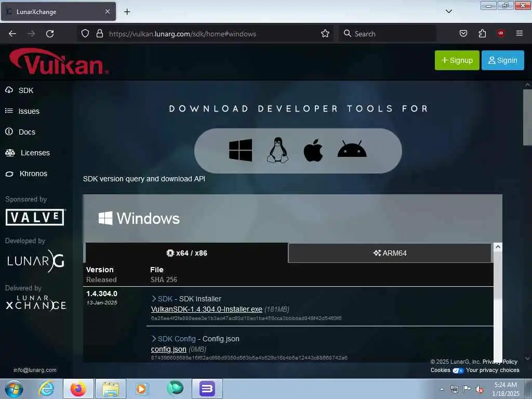Screen dimensions: 532x399
Task: Download the config.json file
Action: click(x=169, y=349)
